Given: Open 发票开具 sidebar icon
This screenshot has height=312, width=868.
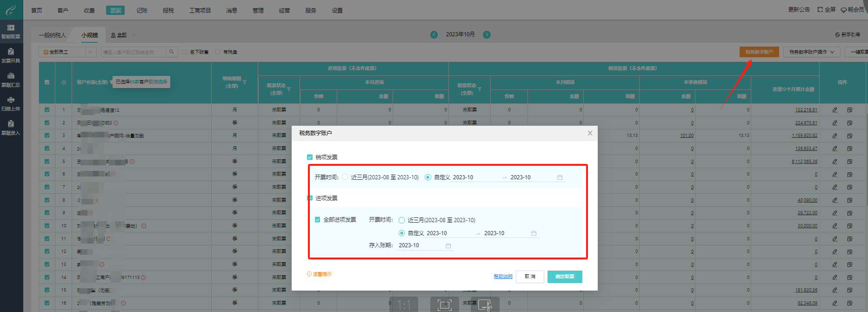Looking at the screenshot, I should 11,55.
